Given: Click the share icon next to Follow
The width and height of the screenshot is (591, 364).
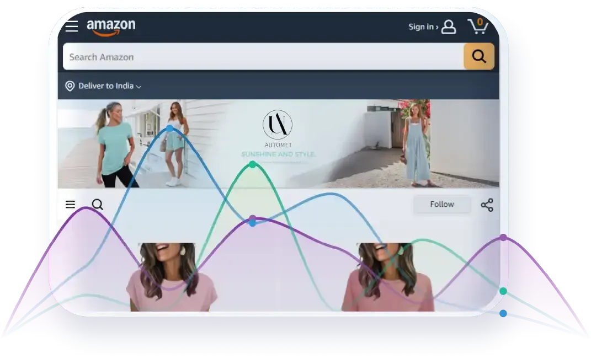Looking at the screenshot, I should click(487, 205).
